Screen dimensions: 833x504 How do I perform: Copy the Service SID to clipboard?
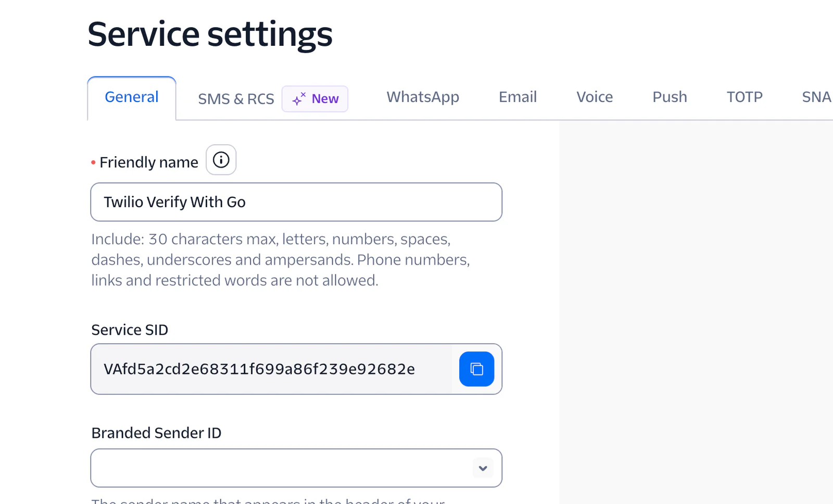click(x=476, y=369)
